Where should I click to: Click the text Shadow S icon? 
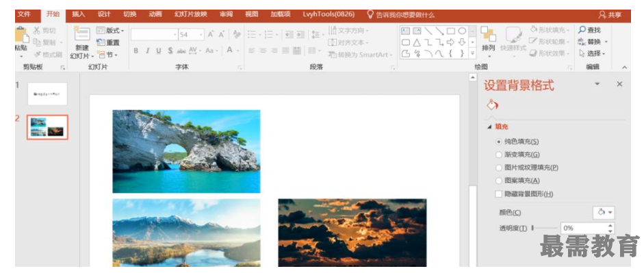tap(170, 51)
